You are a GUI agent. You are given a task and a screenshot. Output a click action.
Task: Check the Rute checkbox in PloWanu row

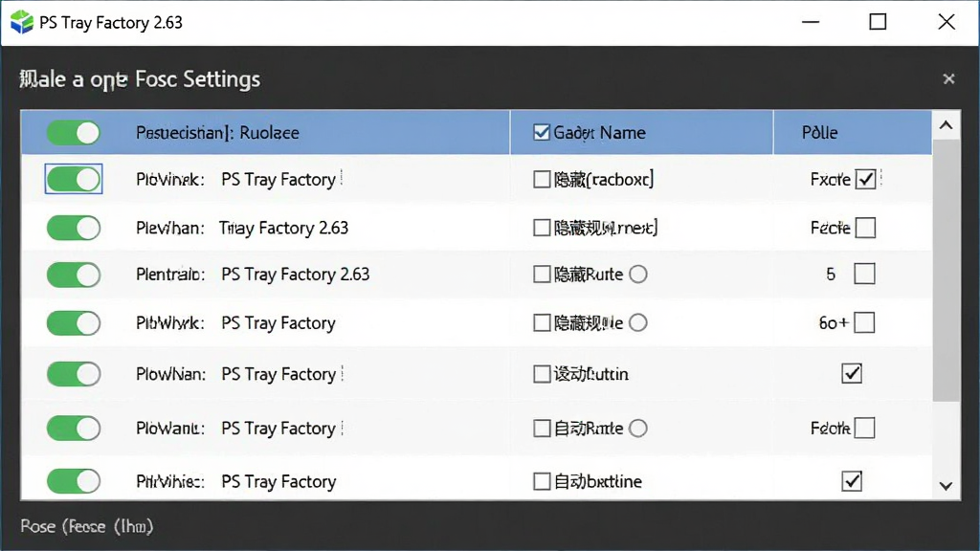[542, 429]
